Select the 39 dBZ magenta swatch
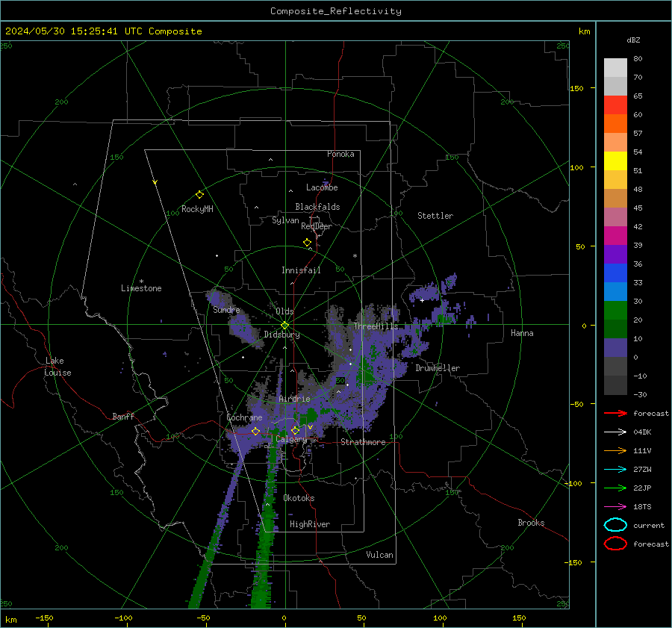This screenshot has height=628, width=672. pos(615,235)
